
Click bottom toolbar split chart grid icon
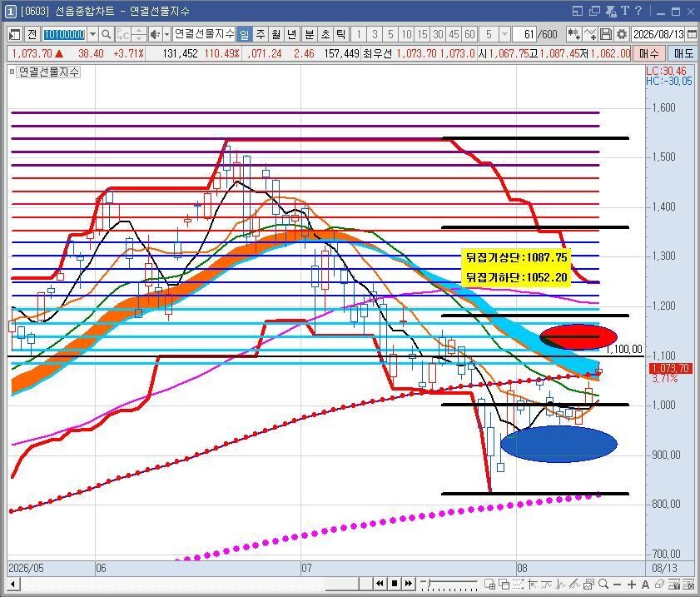[x=489, y=584]
